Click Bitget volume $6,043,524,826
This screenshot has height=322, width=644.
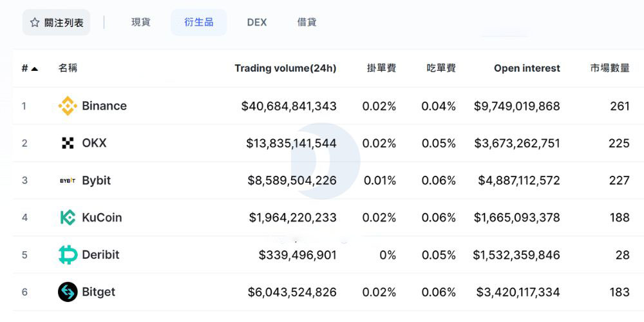click(x=292, y=292)
